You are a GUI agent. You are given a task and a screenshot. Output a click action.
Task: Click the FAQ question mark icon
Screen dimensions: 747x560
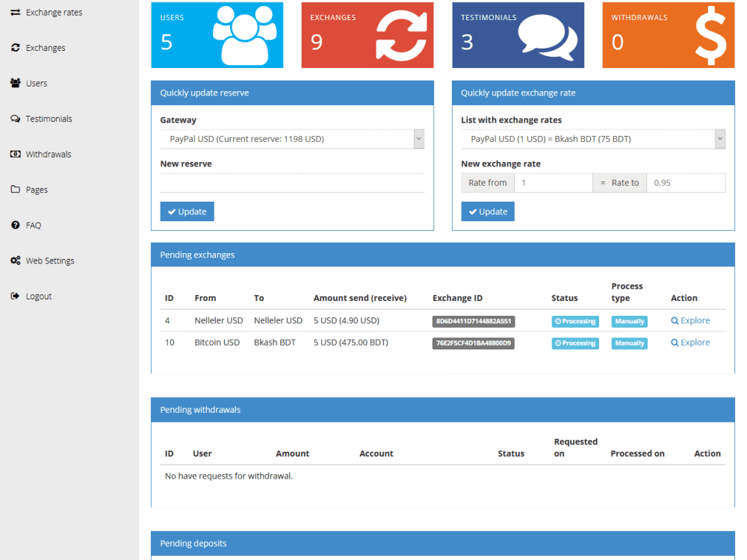click(x=15, y=225)
